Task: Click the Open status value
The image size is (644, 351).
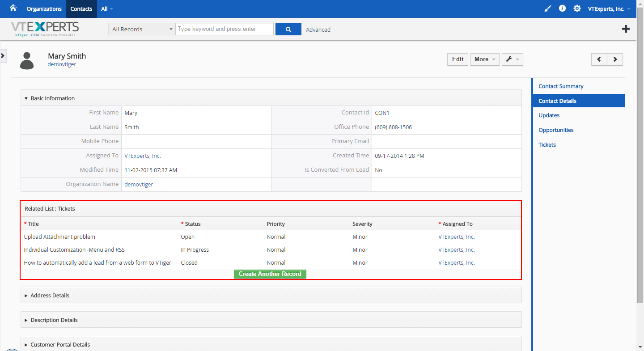Action: click(188, 237)
